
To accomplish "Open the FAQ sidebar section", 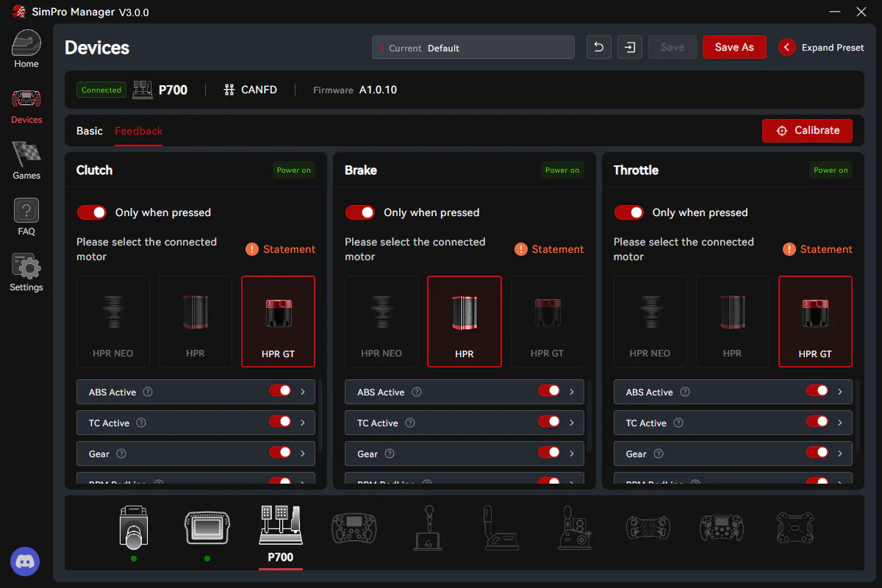I will click(26, 217).
